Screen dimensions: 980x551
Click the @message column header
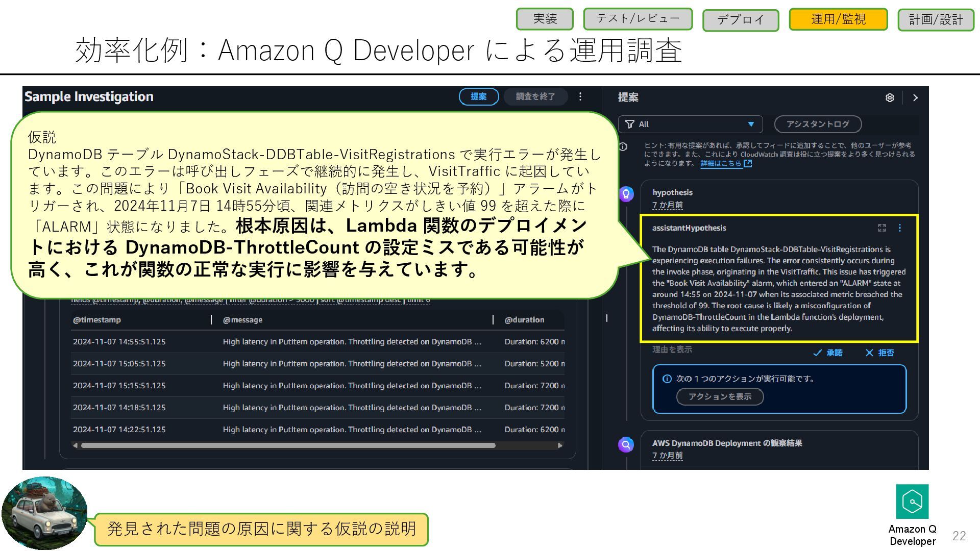coord(242,320)
